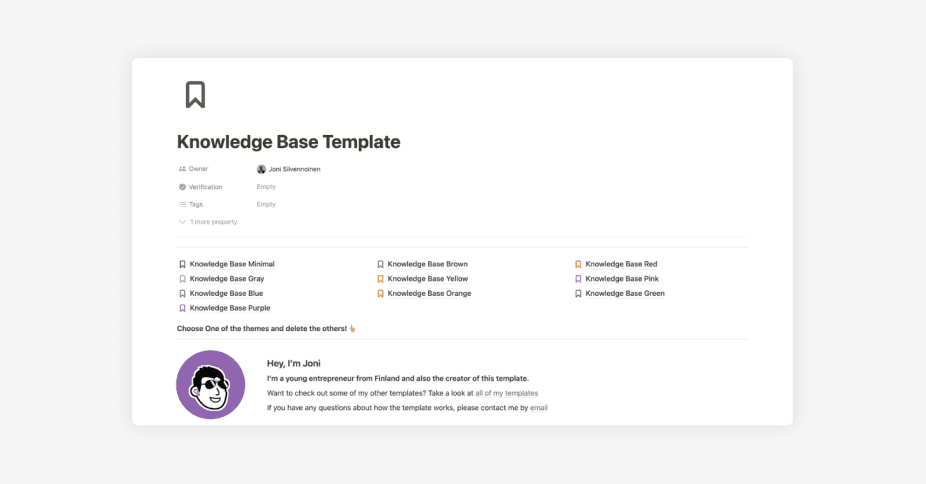
Task: Click the empty Tags property value
Action: pos(266,204)
